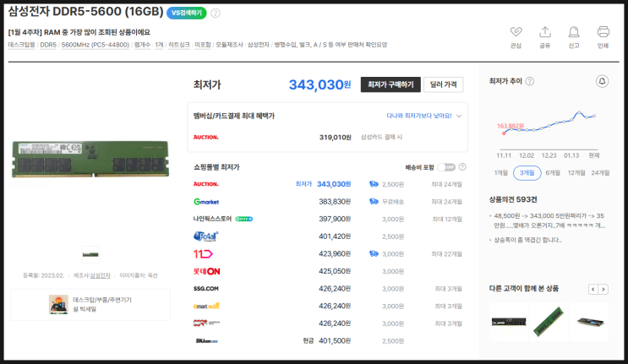Click 히트싱크 spec link
This screenshot has width=628, height=364.
click(x=178, y=45)
